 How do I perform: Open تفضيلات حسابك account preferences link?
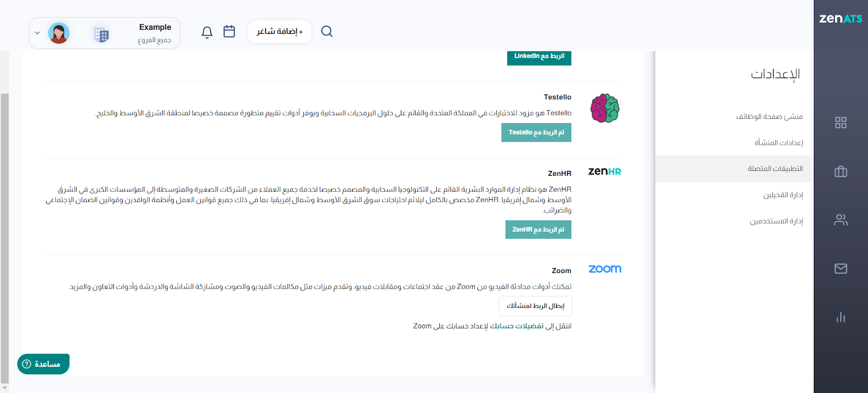click(x=516, y=326)
